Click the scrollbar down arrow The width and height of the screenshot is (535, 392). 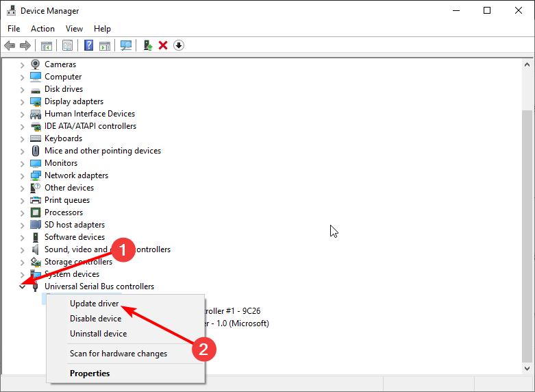[x=527, y=369]
